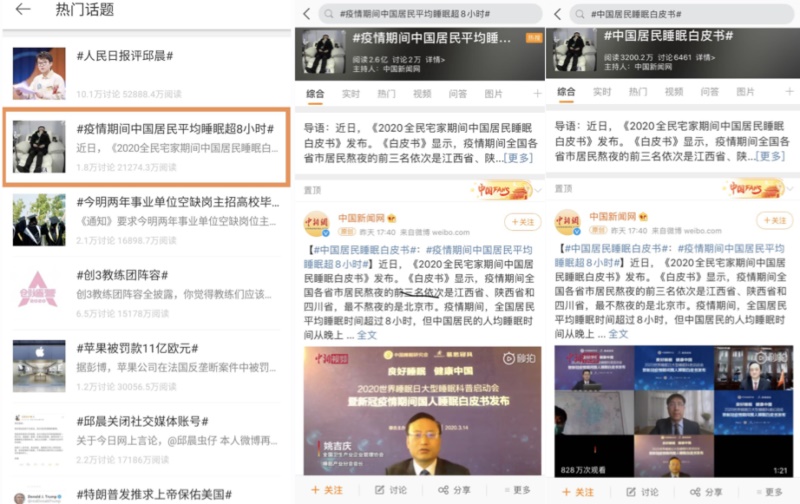
Task: Tap 讨论 comment icon in right panel bottom bar
Action: (x=631, y=492)
